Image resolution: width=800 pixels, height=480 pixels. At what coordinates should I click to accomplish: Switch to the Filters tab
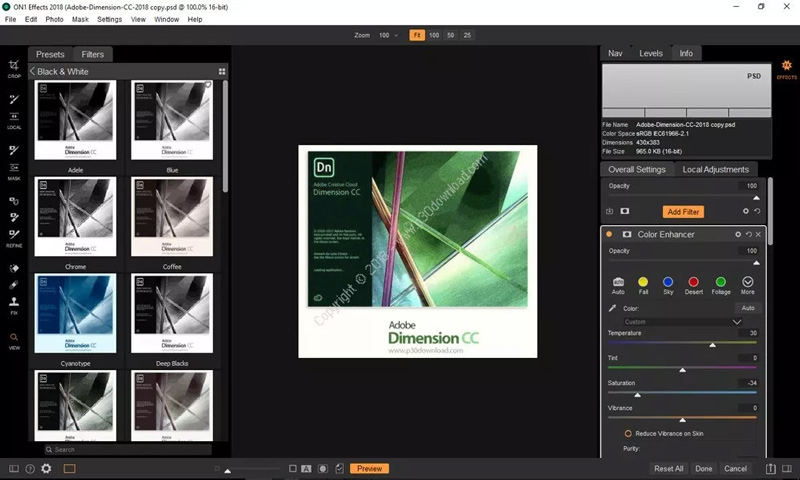click(92, 54)
